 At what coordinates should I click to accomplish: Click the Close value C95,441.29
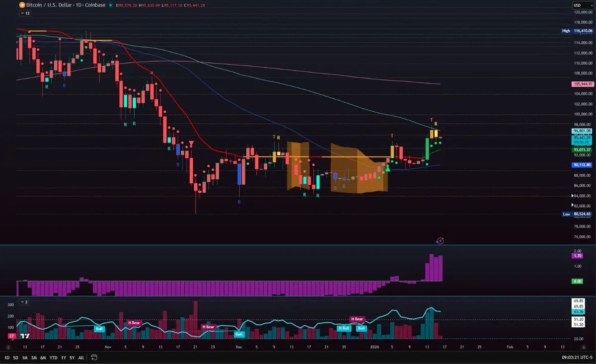pos(195,5)
